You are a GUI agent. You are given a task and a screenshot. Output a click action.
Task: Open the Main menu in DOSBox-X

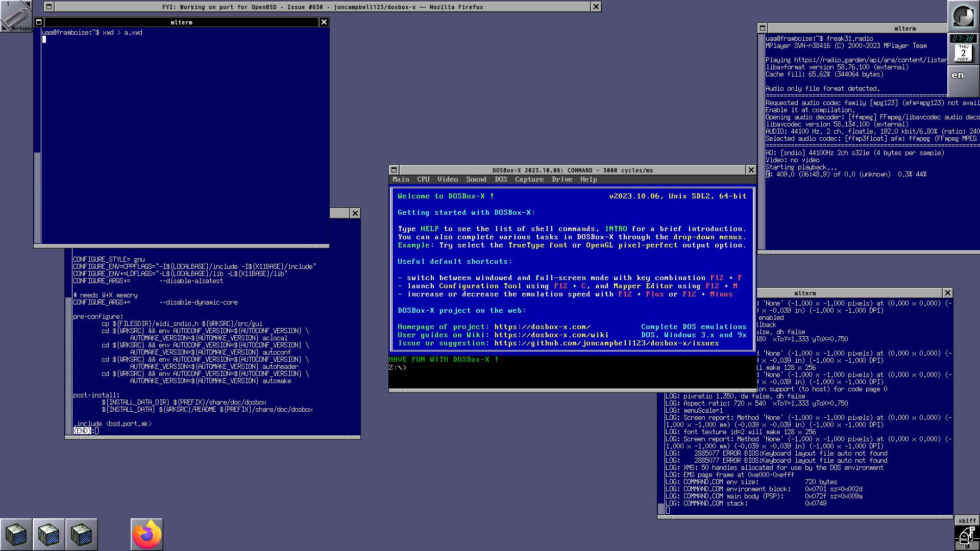[x=401, y=179]
